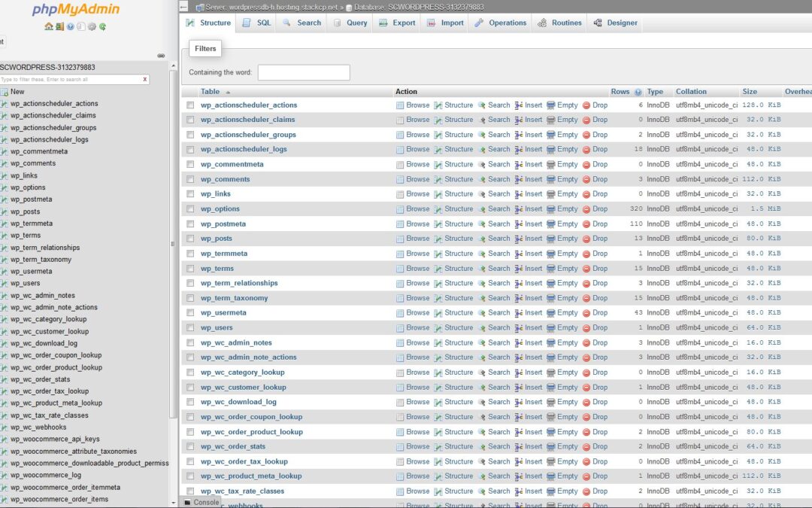Tick checkbox for wp_options table
812x508 pixels.
click(190, 209)
